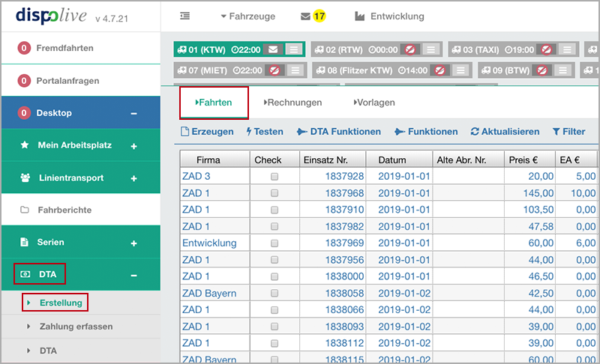This screenshot has width=600, height=364.
Task: Click the Desktop red counter badge
Action: pyautogui.click(x=24, y=113)
